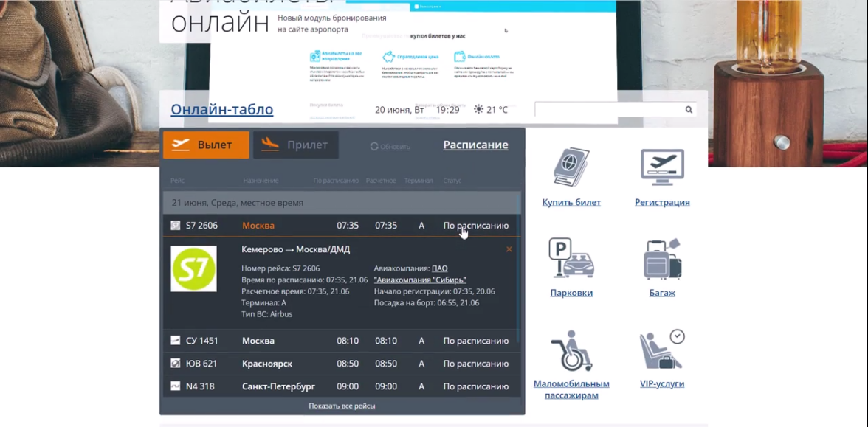The width and height of the screenshot is (868, 427).
Task: Click airline icon of N4 318 row
Action: (176, 386)
